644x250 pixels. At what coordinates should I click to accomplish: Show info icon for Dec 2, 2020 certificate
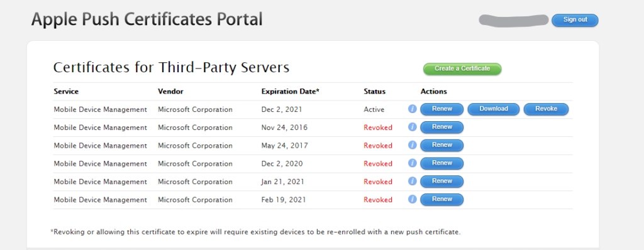pyautogui.click(x=413, y=163)
